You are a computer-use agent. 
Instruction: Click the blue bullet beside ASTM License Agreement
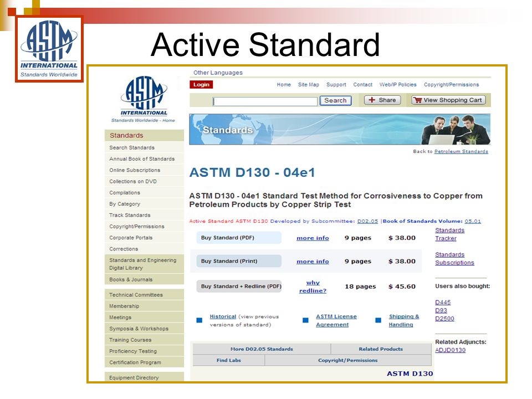click(305, 320)
